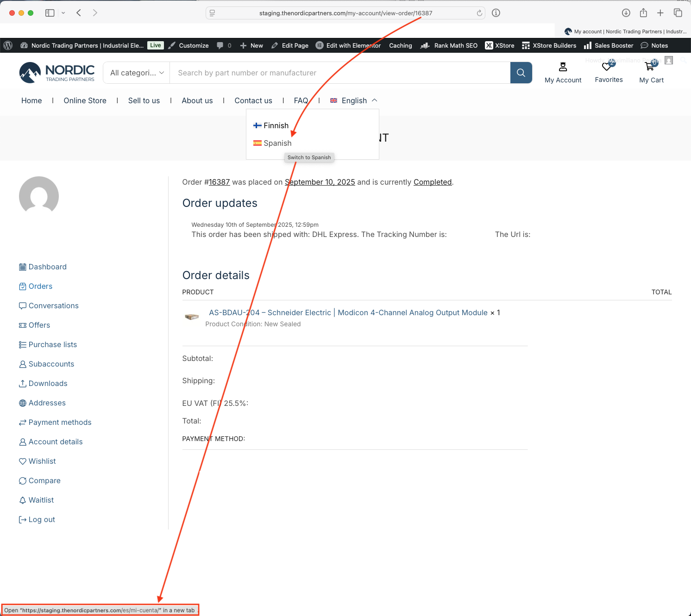Toggle Safari sidebar panel
The width and height of the screenshot is (691, 616).
pos(50,13)
